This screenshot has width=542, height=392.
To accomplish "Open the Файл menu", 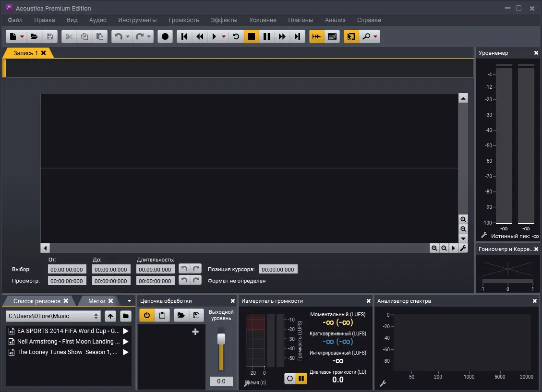I will coord(15,20).
